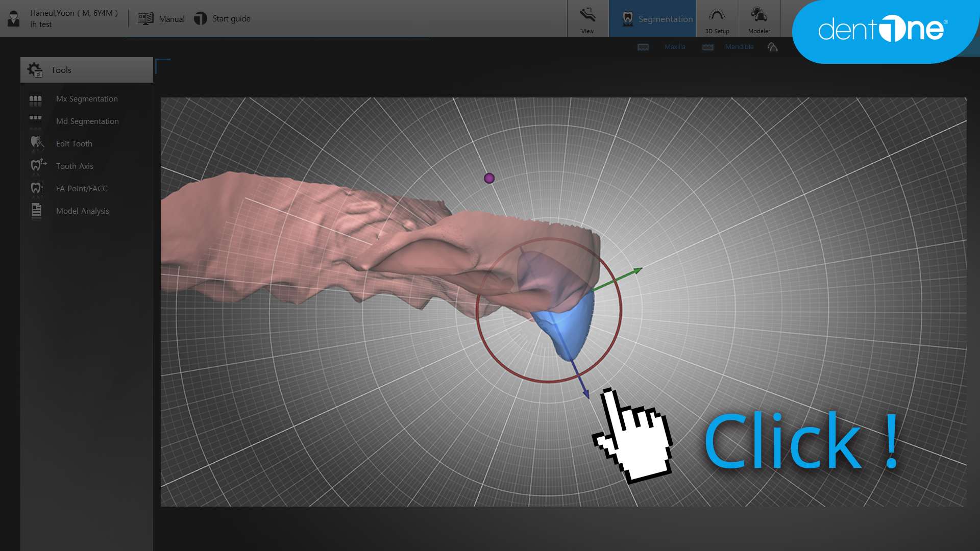The height and width of the screenshot is (551, 980).
Task: Collapse the Tools panel header
Action: click(x=87, y=70)
